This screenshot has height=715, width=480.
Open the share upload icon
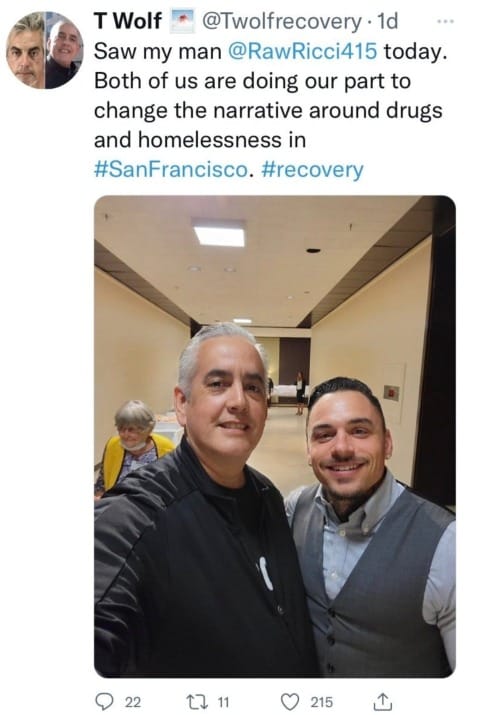[382, 701]
